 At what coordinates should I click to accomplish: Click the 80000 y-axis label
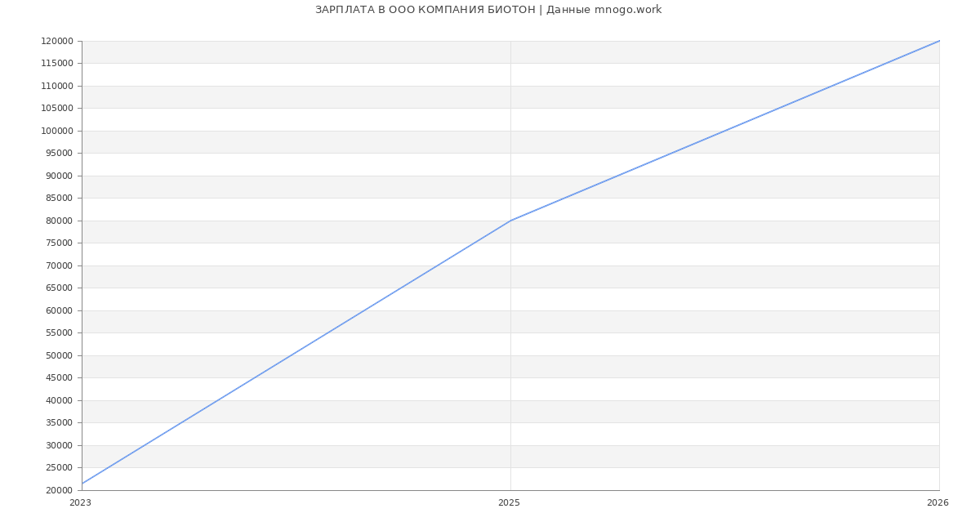[59, 221]
